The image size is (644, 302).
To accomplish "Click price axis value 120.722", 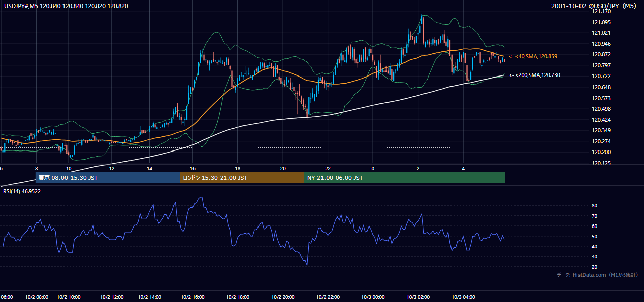I will click(602, 76).
